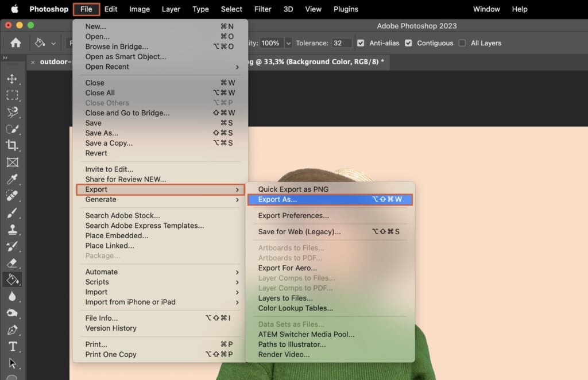Uncheck the Contiguous option
The height and width of the screenshot is (380, 588).
click(408, 43)
